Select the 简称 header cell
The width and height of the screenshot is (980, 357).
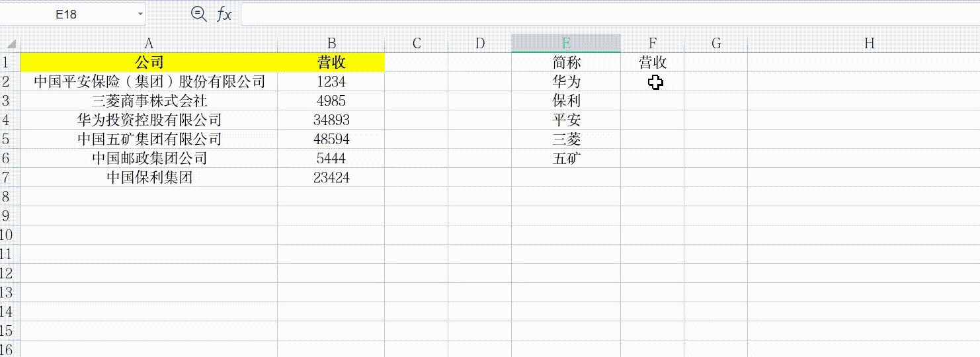(x=566, y=63)
